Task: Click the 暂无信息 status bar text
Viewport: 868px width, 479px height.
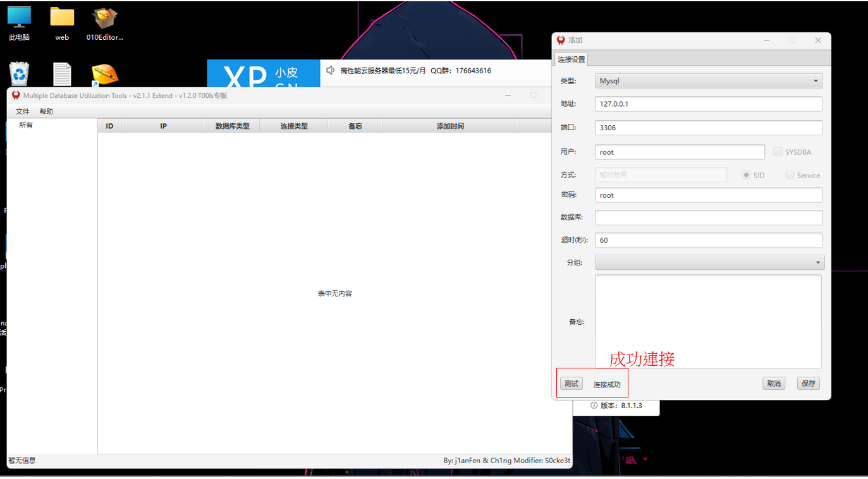Action: (22, 461)
